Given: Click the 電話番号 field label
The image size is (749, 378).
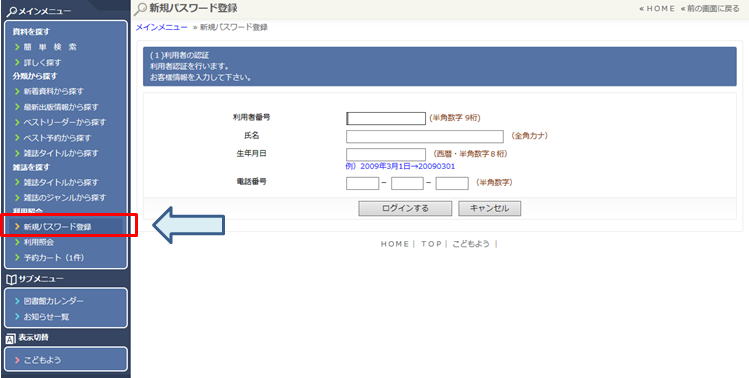Looking at the screenshot, I should (x=252, y=182).
